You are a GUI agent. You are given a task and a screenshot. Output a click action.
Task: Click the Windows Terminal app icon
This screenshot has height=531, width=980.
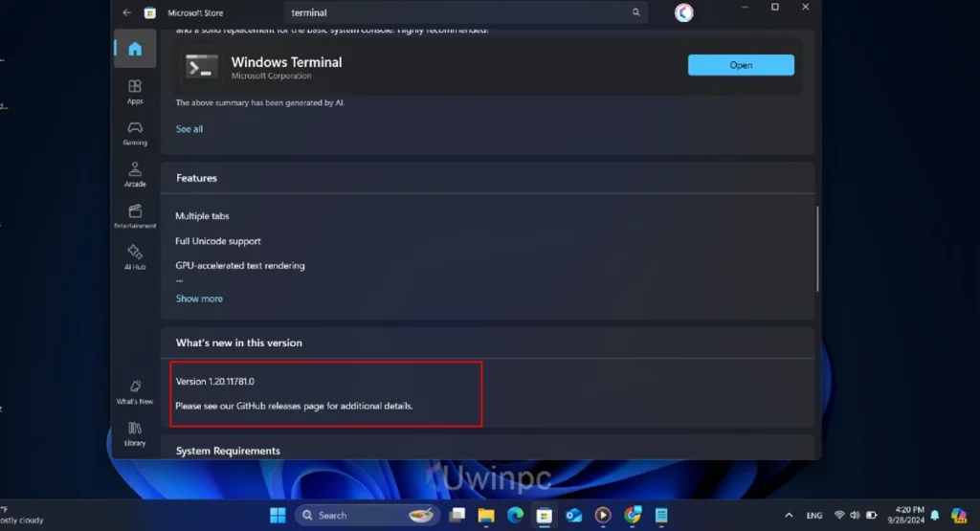(201, 66)
